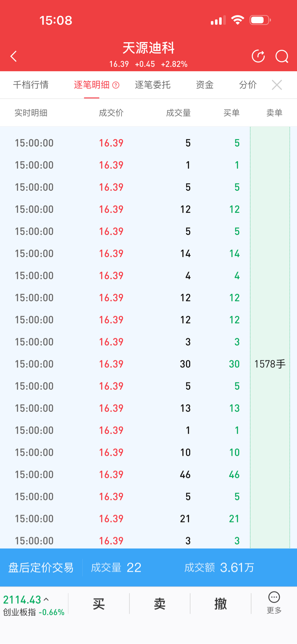Tap the back arrow icon
The width and height of the screenshot is (297, 644).
(x=14, y=56)
